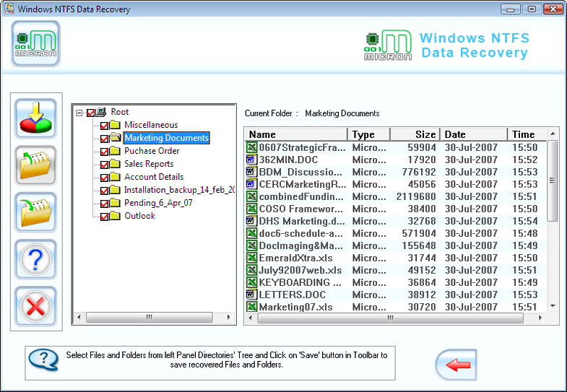Click the file list scroll right arrow

tap(540, 318)
